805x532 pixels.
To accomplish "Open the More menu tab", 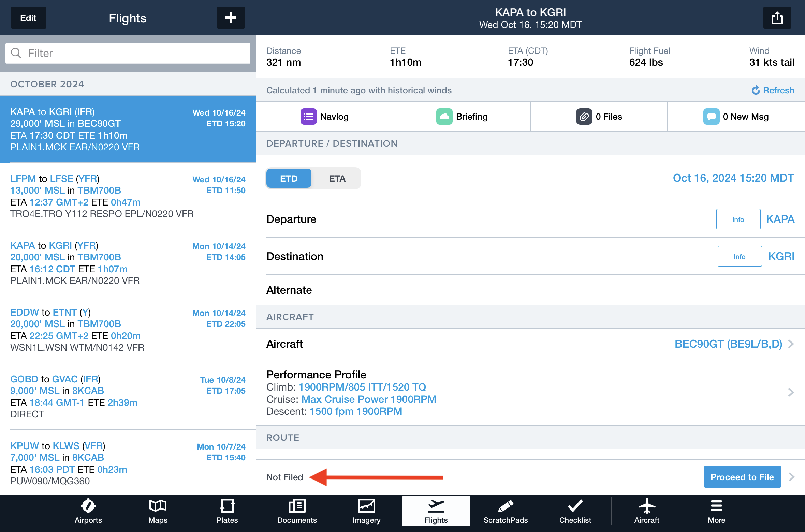I will 716,511.
